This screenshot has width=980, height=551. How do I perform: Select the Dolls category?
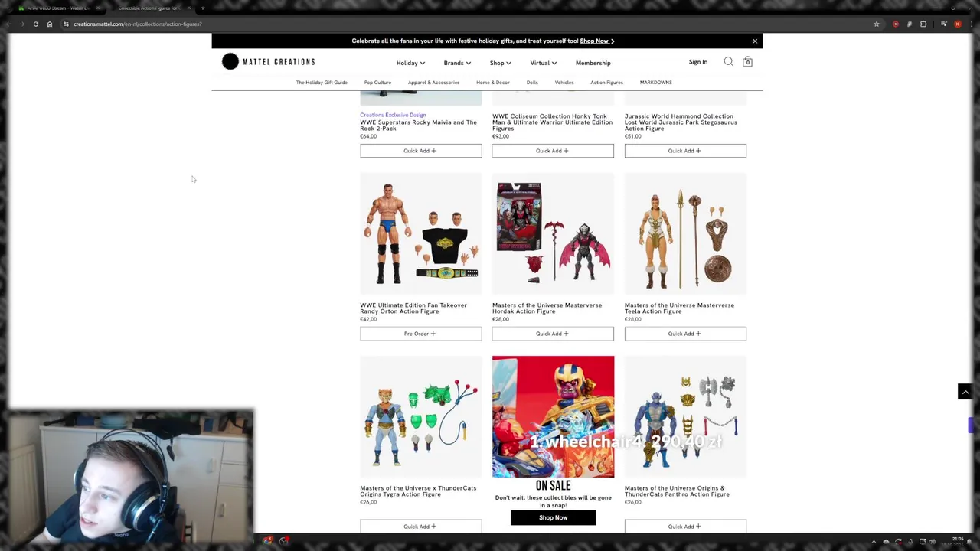532,83
